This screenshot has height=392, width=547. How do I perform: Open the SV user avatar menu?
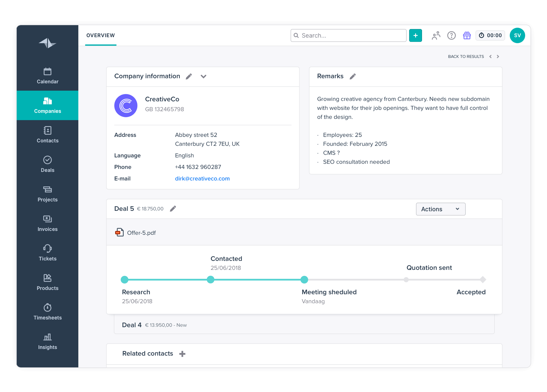click(x=517, y=36)
